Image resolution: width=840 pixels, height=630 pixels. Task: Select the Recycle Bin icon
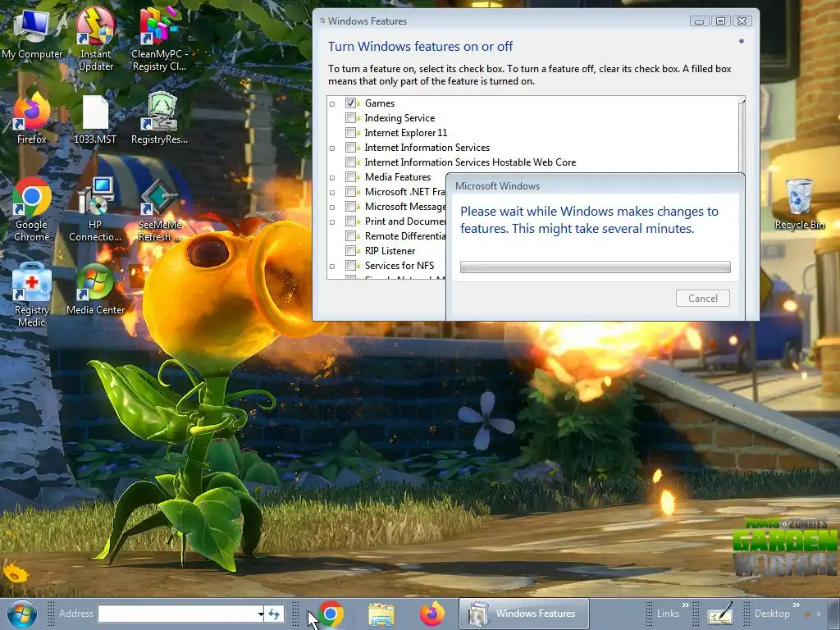799,204
